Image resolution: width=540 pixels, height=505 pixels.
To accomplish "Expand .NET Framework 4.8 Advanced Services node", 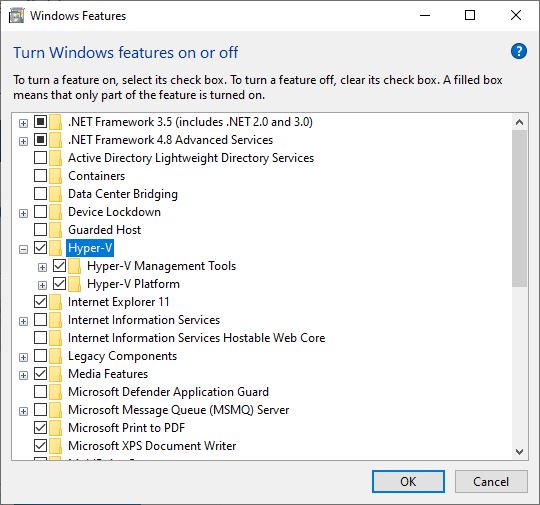I will pos(23,141).
